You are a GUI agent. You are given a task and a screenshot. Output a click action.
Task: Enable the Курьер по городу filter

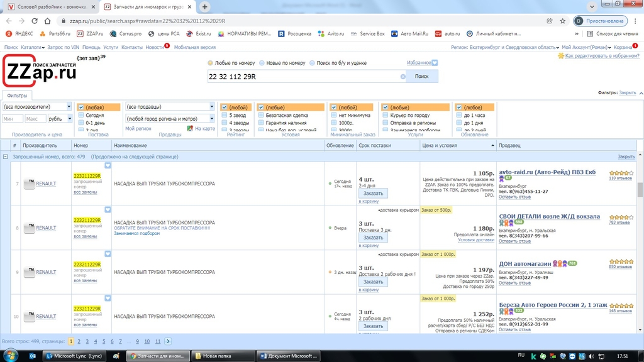coord(386,116)
